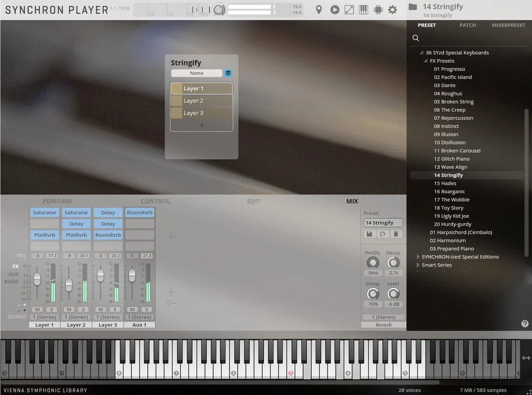Click the MIDI chip icon in toolbar
This screenshot has width=532, height=395.
point(378,9)
